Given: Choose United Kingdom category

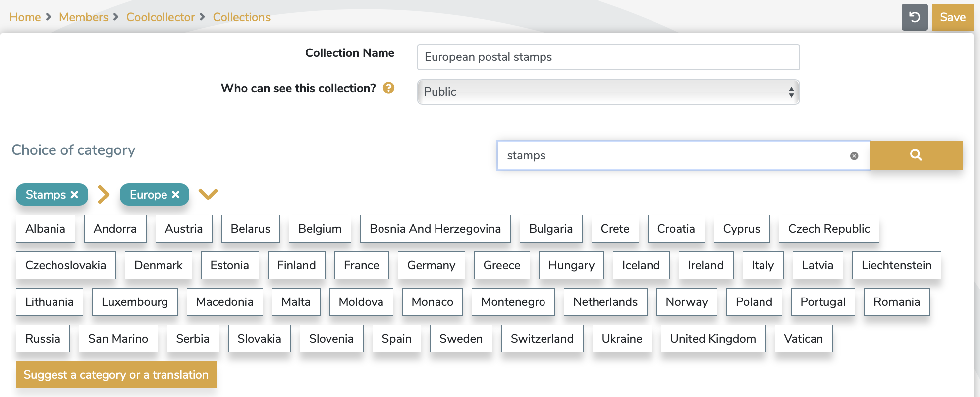Looking at the screenshot, I should (x=713, y=339).
